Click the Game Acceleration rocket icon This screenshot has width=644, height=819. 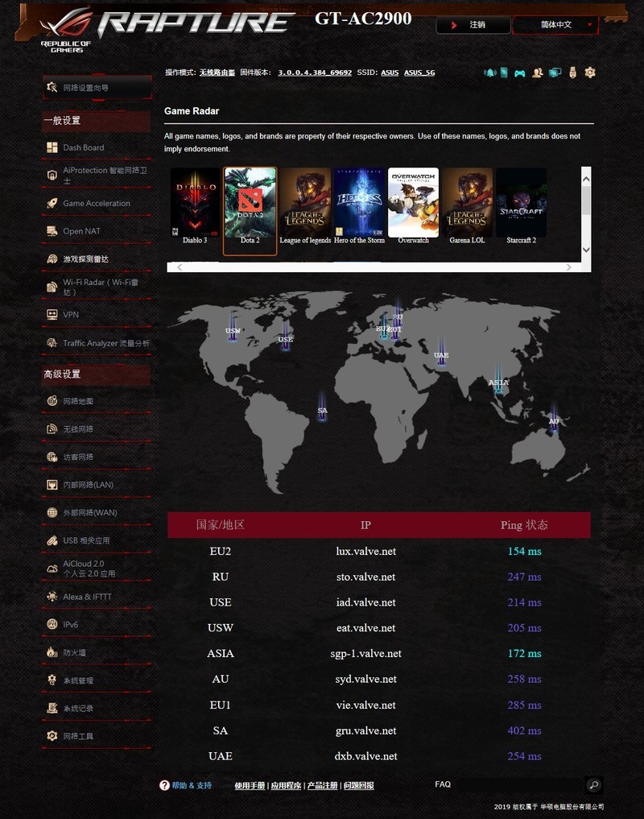coord(52,203)
